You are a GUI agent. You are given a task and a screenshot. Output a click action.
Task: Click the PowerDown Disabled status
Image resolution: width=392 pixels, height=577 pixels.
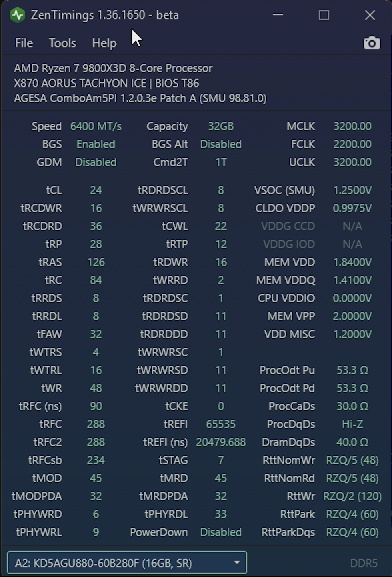pos(221,532)
